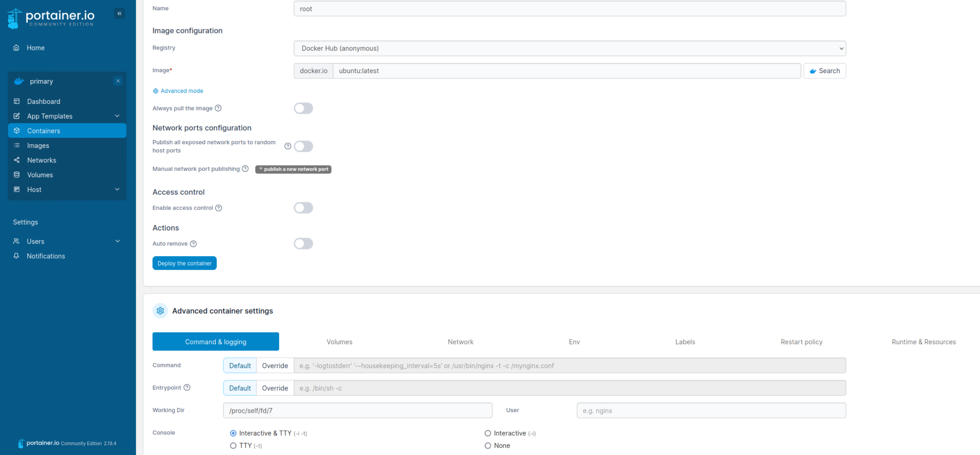Image resolution: width=980 pixels, height=455 pixels.
Task: Click the Advanced mode link
Action: point(181,91)
